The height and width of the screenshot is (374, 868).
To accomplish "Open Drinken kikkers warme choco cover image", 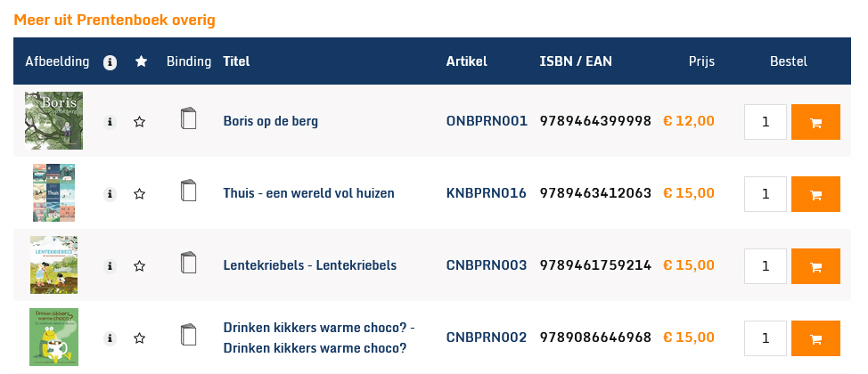I will pyautogui.click(x=53, y=337).
